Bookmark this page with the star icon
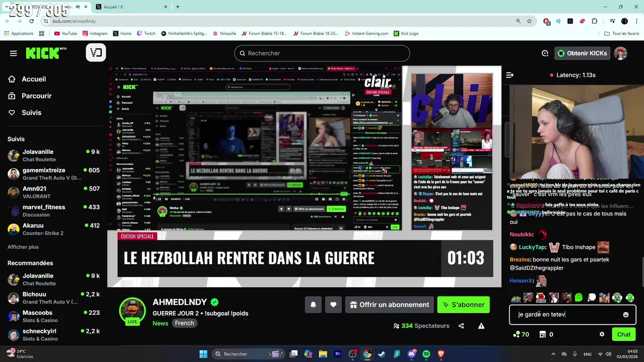 [529, 21]
